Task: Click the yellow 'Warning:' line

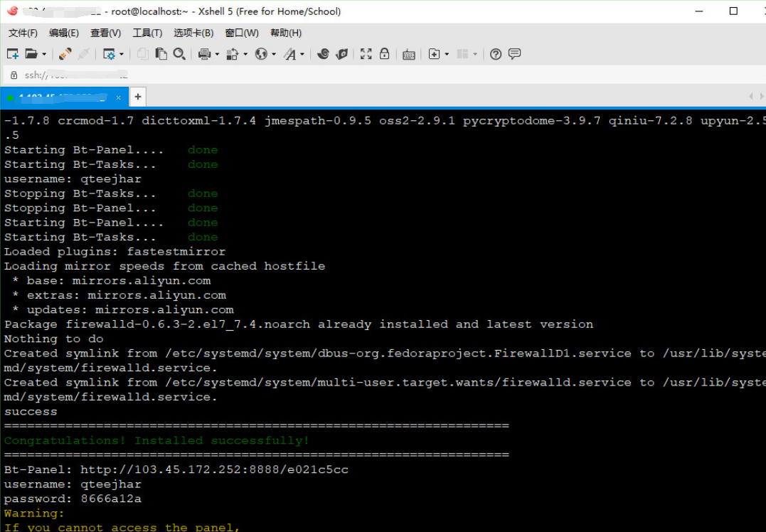Action: click(34, 514)
